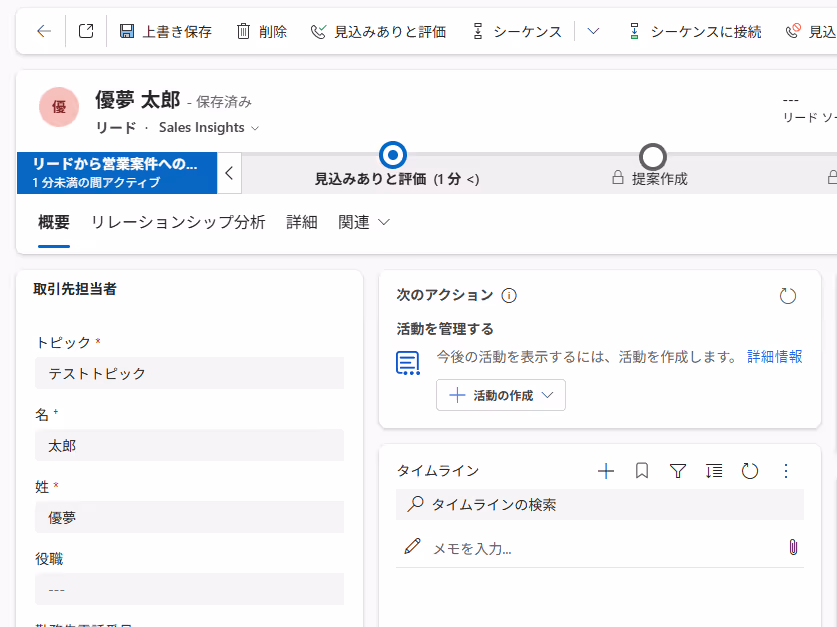Viewport: 837px width, 627px height.
Task: Click the 活動を管理する heading
Action: (x=445, y=329)
